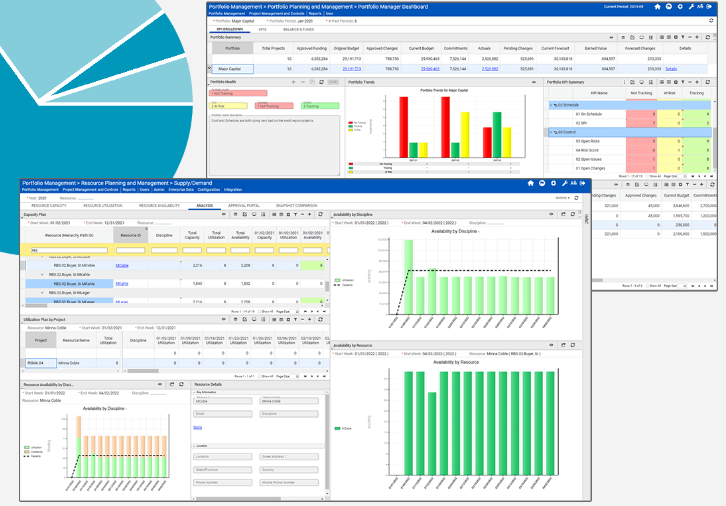
Task: Open the Actions dropdown in Supply/Demand
Action: coord(563,198)
